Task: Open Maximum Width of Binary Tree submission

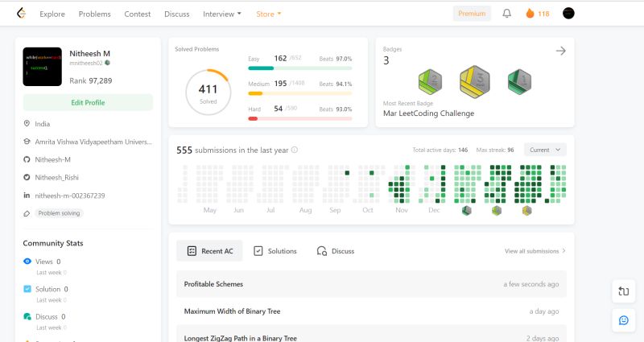Action: click(371, 311)
